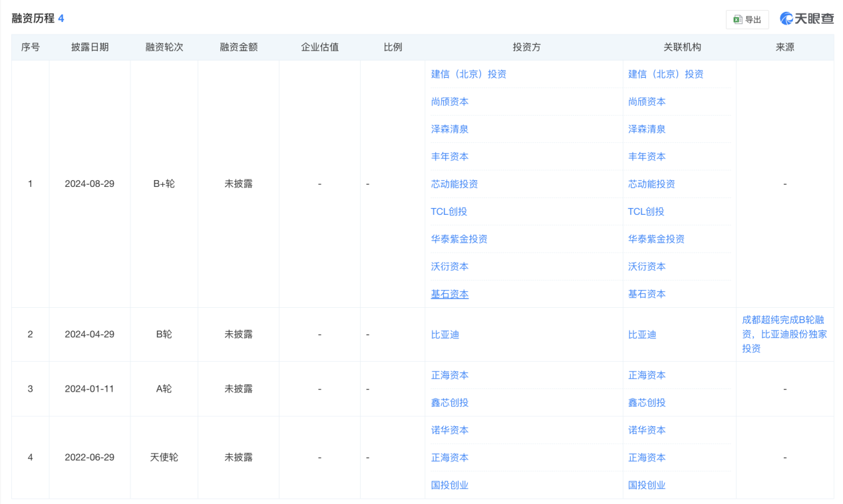
Task: Open 芯动能投资 in the 投资方 column
Action: click(x=454, y=184)
